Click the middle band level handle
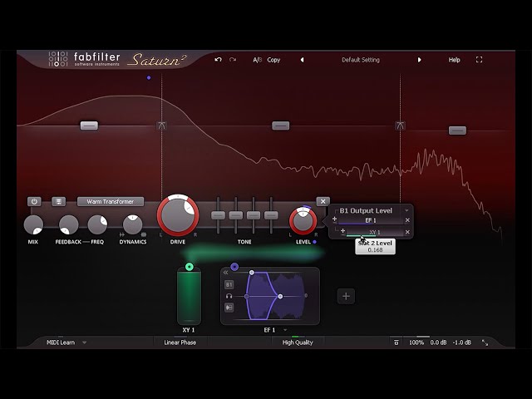532x399 pixels. pos(281,126)
